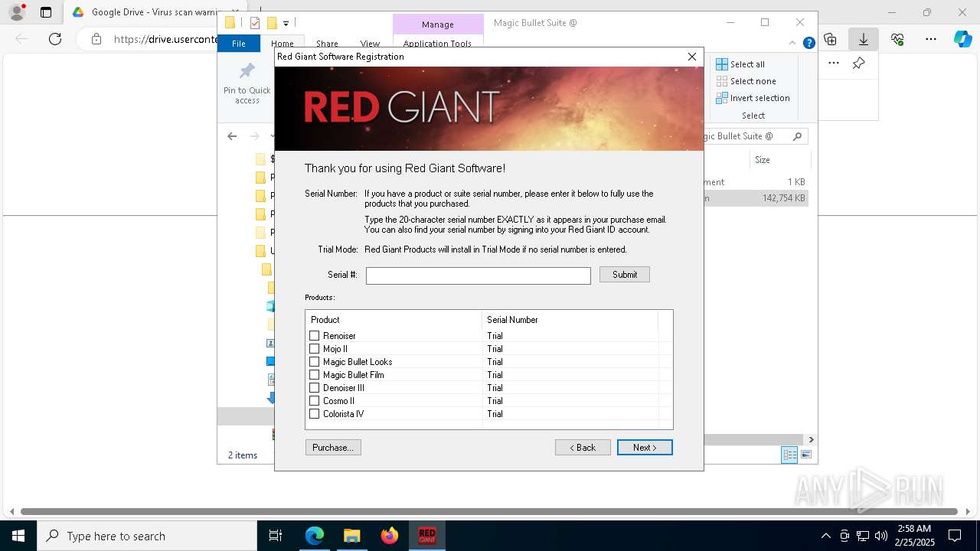Open the volume icon in system tray
980x551 pixels.
[880, 536]
